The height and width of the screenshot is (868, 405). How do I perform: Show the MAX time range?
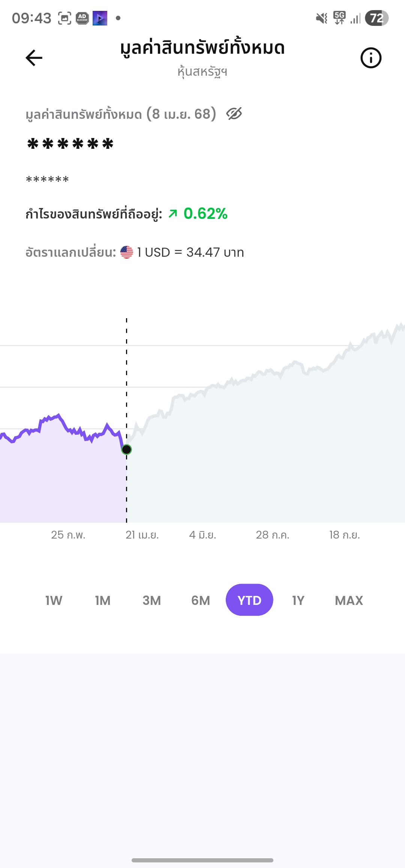pyautogui.click(x=349, y=600)
